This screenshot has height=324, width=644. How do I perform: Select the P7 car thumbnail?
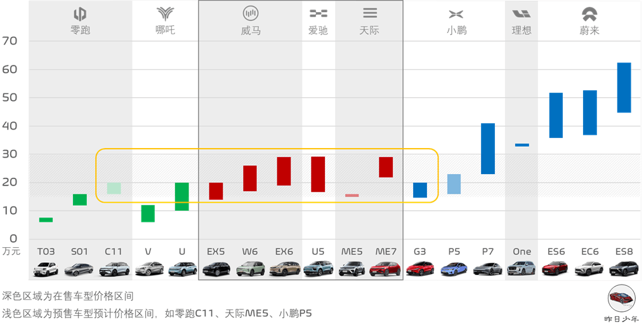[487, 269]
